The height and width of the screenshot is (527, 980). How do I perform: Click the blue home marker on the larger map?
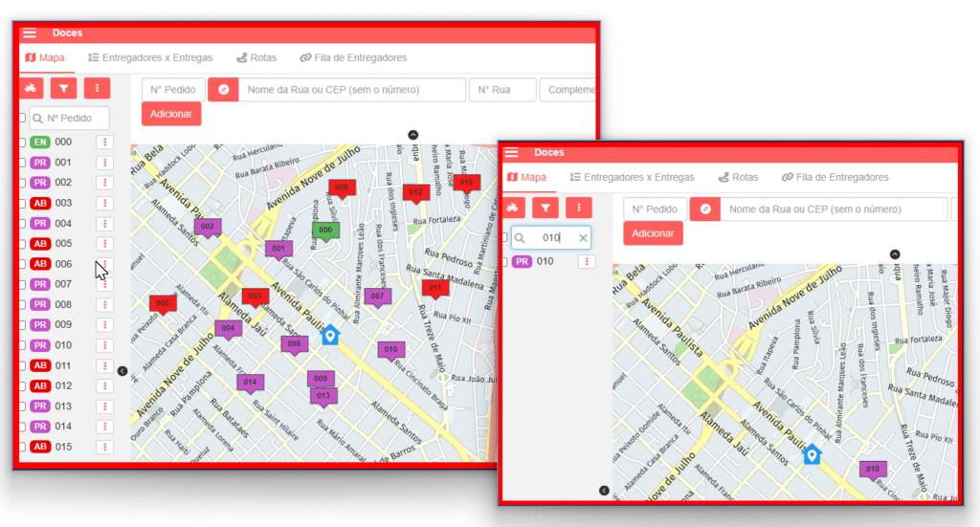coord(330,335)
